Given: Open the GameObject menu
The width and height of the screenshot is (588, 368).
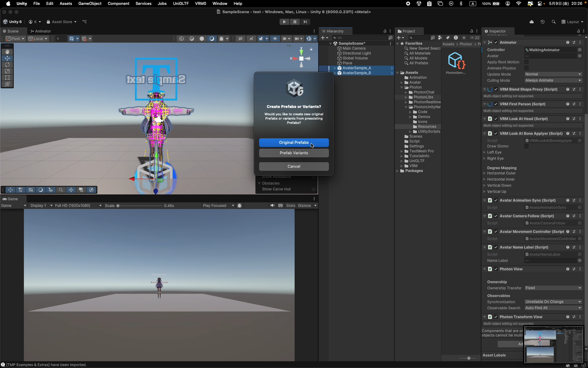Looking at the screenshot, I should tap(90, 4).
